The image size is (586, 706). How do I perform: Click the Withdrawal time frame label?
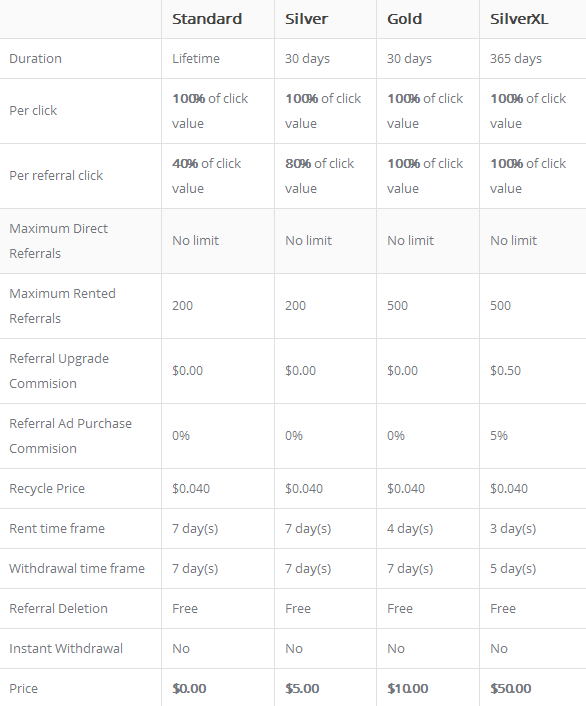tap(77, 568)
